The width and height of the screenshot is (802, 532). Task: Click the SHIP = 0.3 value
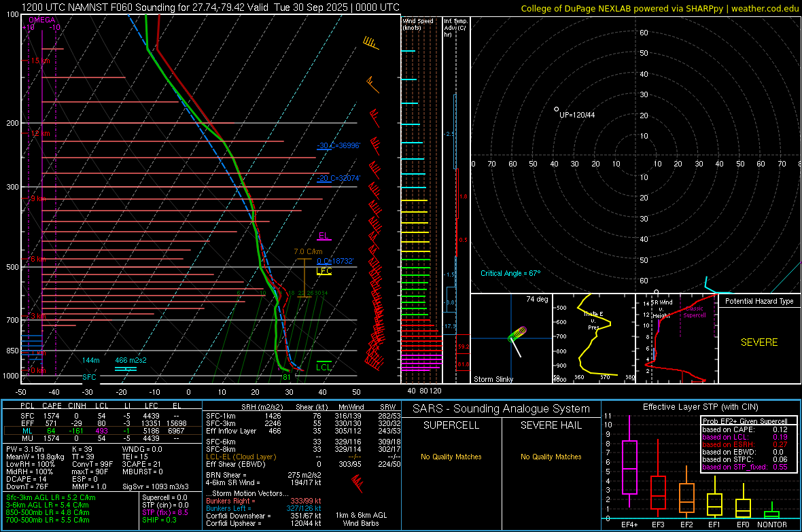[x=159, y=520]
